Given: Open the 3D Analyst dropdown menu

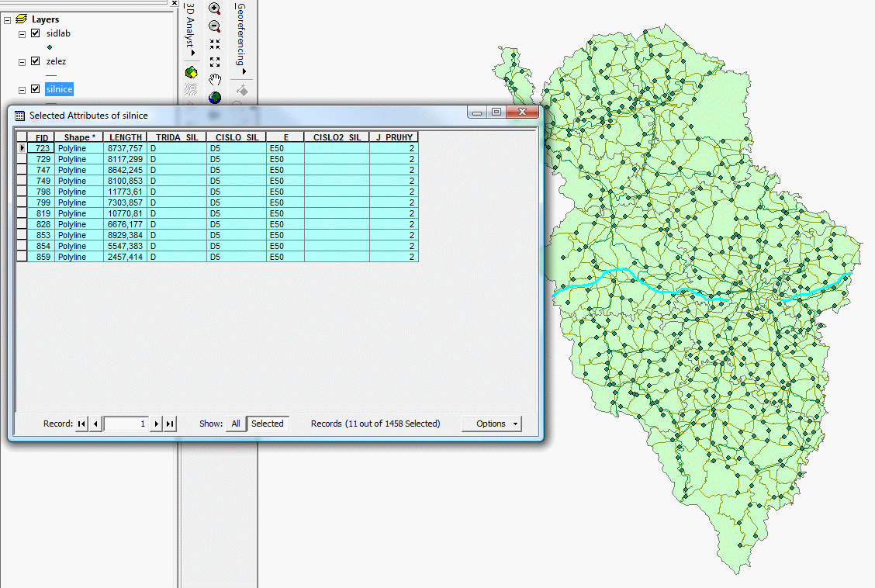Looking at the screenshot, I should (190, 29).
